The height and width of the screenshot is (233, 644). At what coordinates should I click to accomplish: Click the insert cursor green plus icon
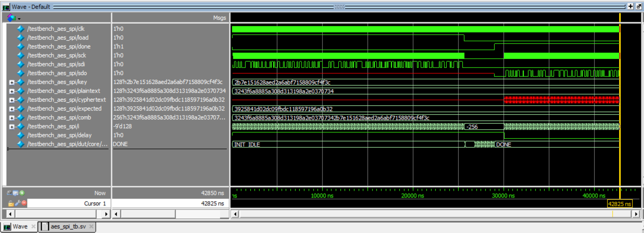click(22, 193)
